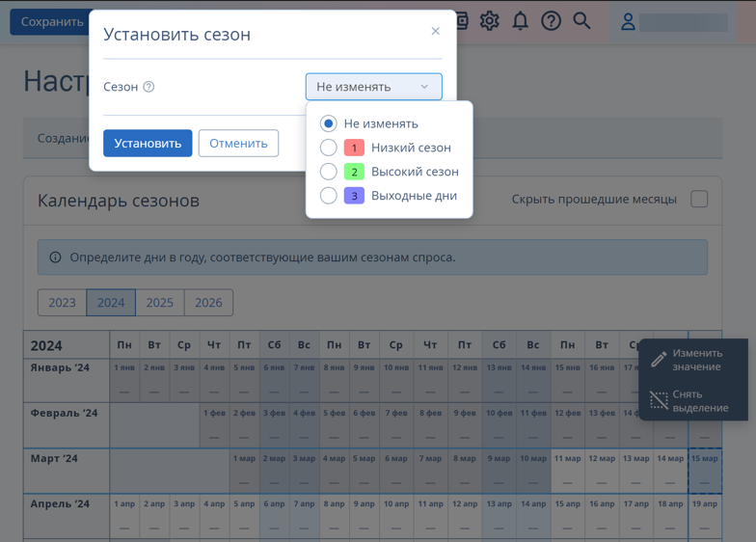Close the Установить сезон dialog
The width and height of the screenshot is (756, 542).
pyautogui.click(x=436, y=31)
